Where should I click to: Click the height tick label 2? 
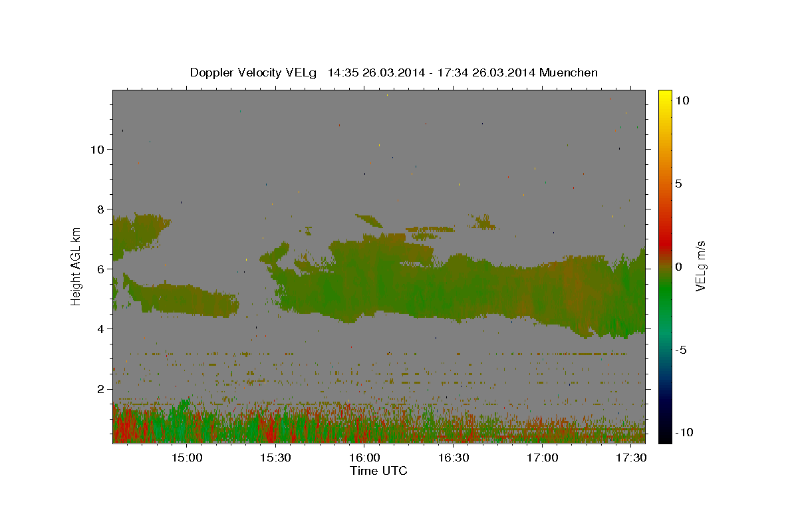(x=101, y=388)
